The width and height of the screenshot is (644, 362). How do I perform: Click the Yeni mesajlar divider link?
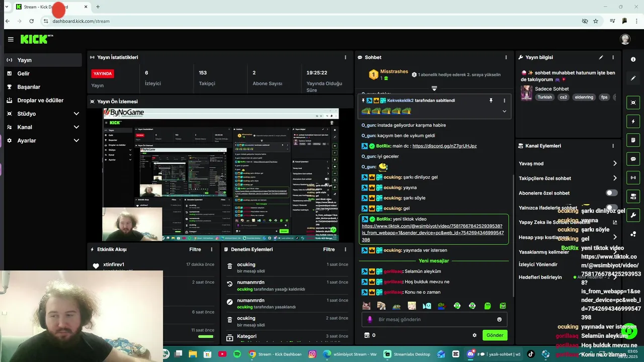click(434, 261)
